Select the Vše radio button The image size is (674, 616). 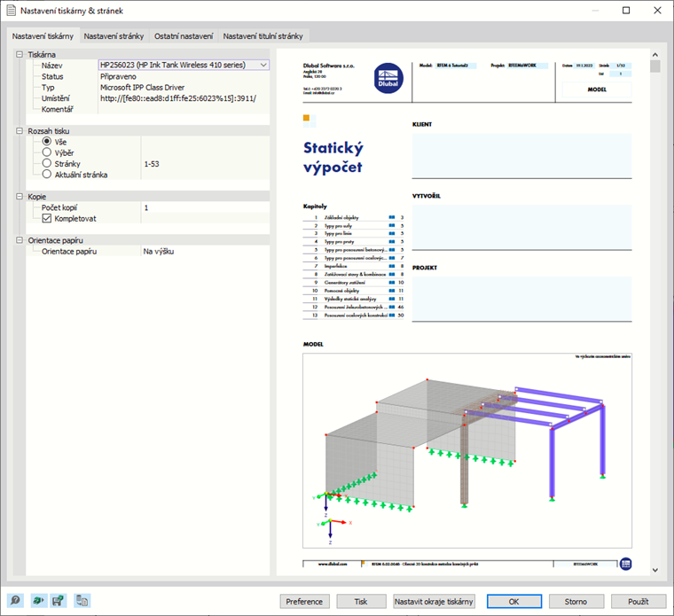[47, 141]
